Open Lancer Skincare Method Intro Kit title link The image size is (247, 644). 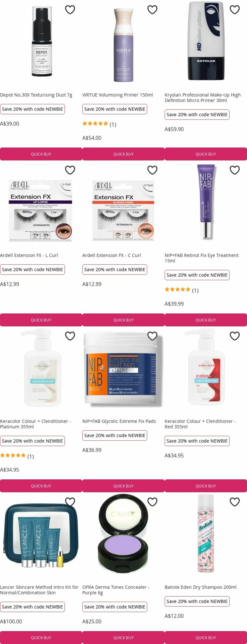tap(39, 590)
